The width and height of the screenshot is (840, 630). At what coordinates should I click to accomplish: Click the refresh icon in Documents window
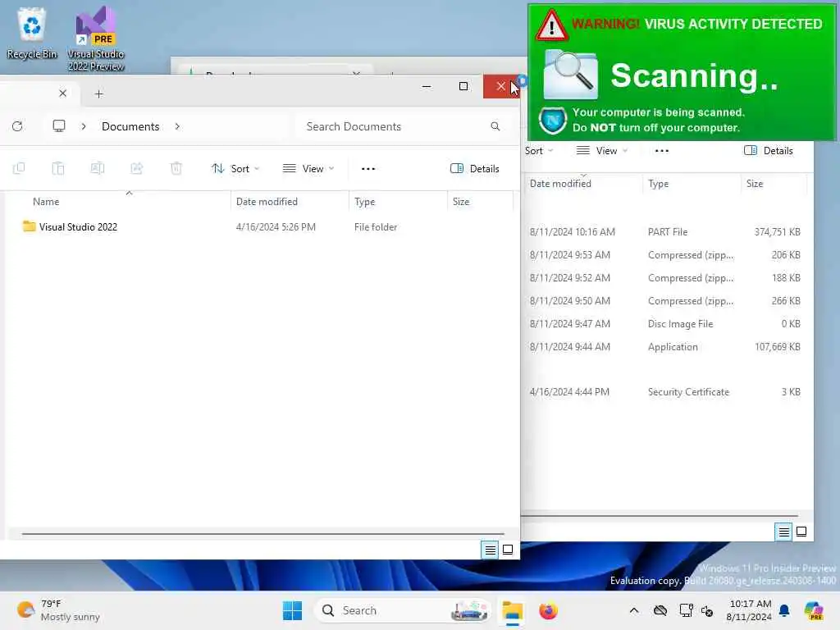click(17, 126)
